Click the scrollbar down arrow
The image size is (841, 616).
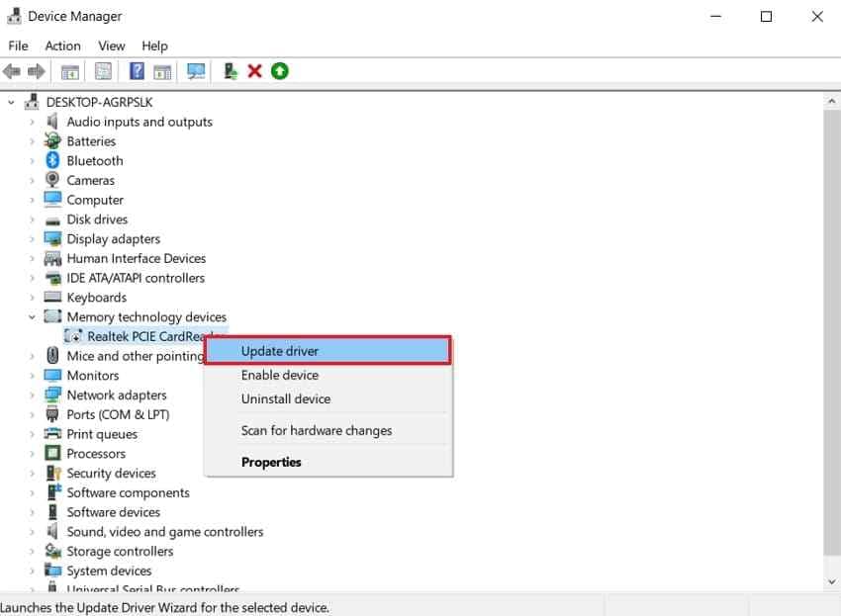coord(832,581)
